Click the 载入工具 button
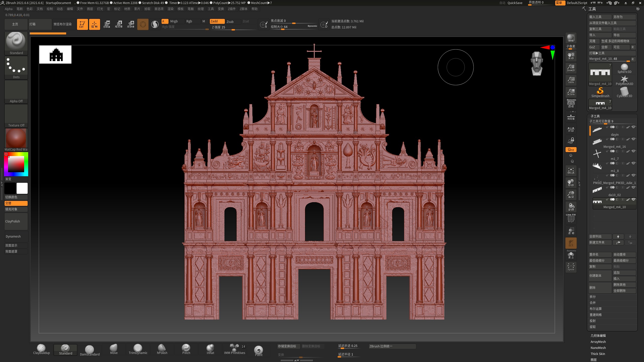 point(600,17)
